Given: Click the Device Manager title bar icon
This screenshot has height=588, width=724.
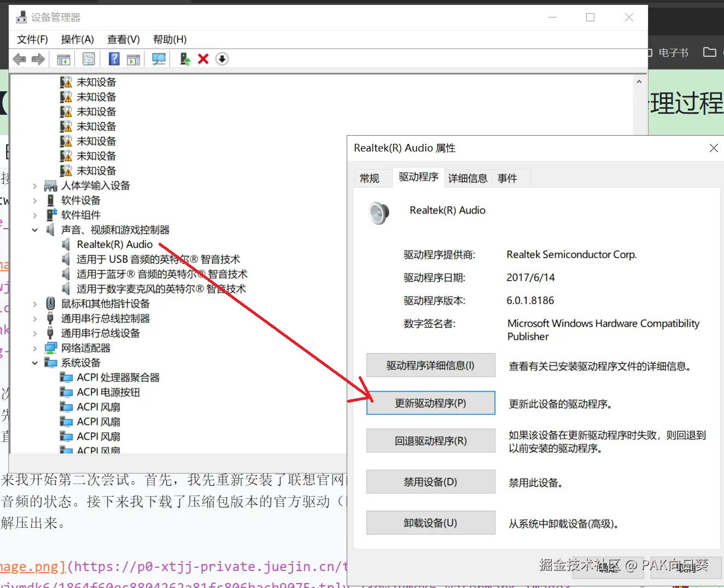Looking at the screenshot, I should (x=21, y=18).
